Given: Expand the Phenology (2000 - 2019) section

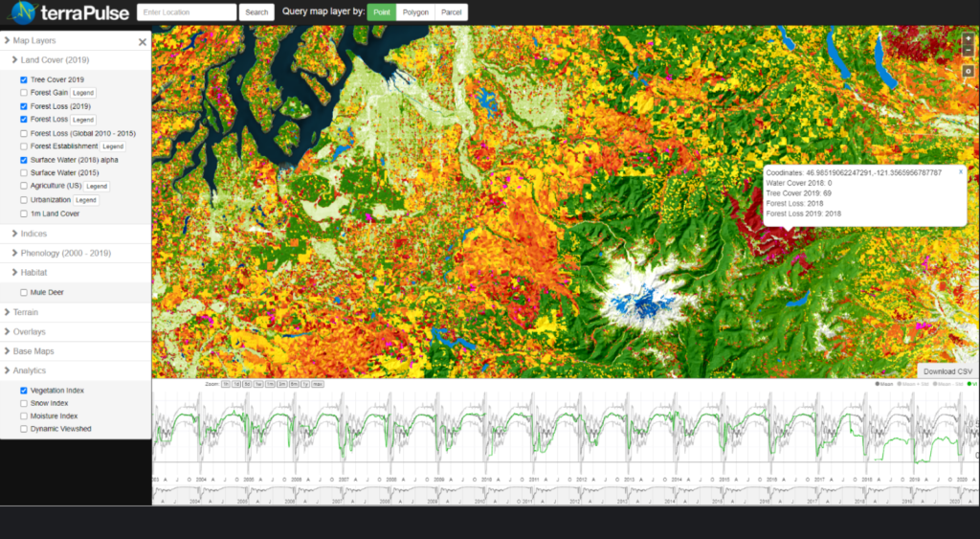Looking at the screenshot, I should point(65,253).
